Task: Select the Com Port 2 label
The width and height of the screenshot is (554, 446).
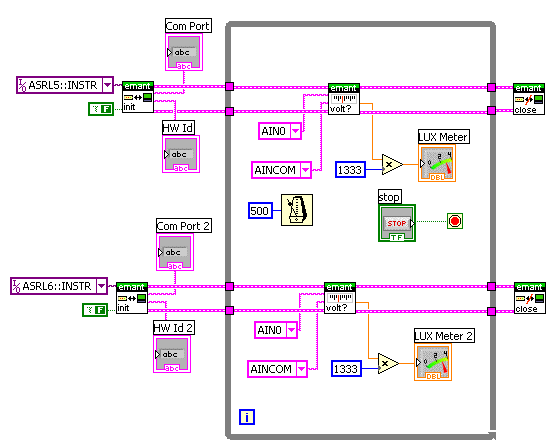Action: point(183,226)
